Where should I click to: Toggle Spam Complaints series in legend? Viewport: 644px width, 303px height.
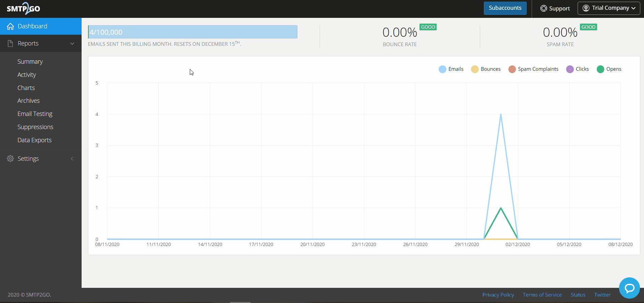[533, 69]
